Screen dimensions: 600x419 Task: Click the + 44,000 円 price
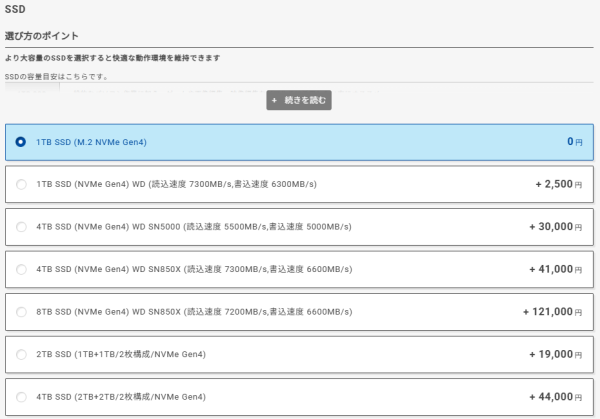click(x=556, y=397)
